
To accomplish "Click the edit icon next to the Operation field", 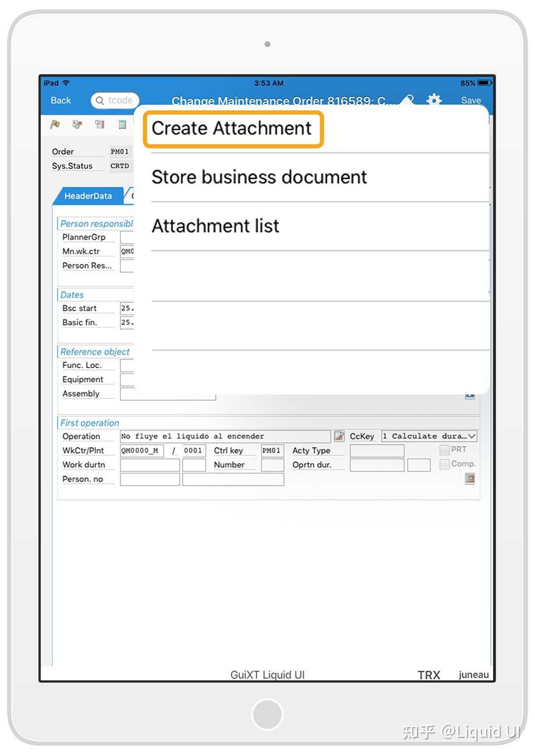I will tap(339, 435).
